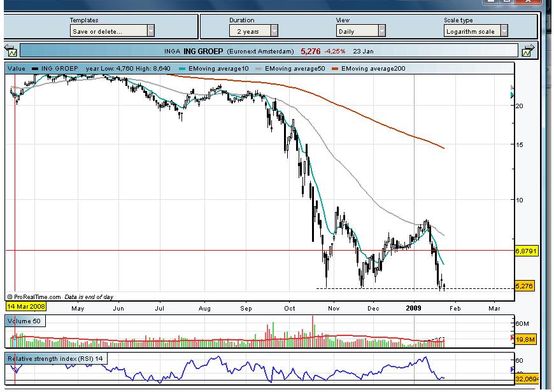Click the gray EMoving average50 swatch
The width and height of the screenshot is (554, 392).
pos(259,69)
